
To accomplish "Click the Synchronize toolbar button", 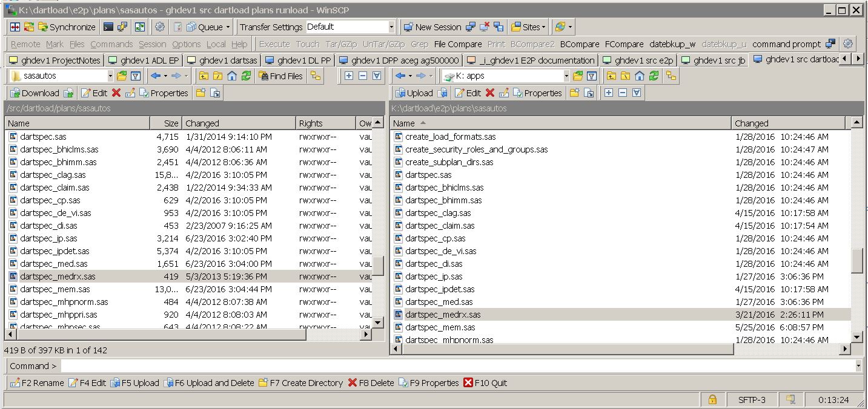I will 66,27.
